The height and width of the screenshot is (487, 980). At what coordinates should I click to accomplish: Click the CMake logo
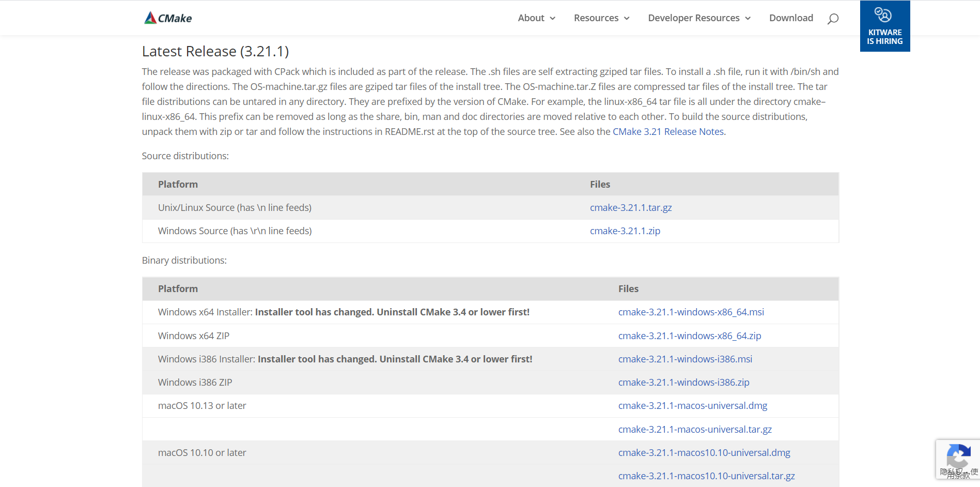pos(168,18)
